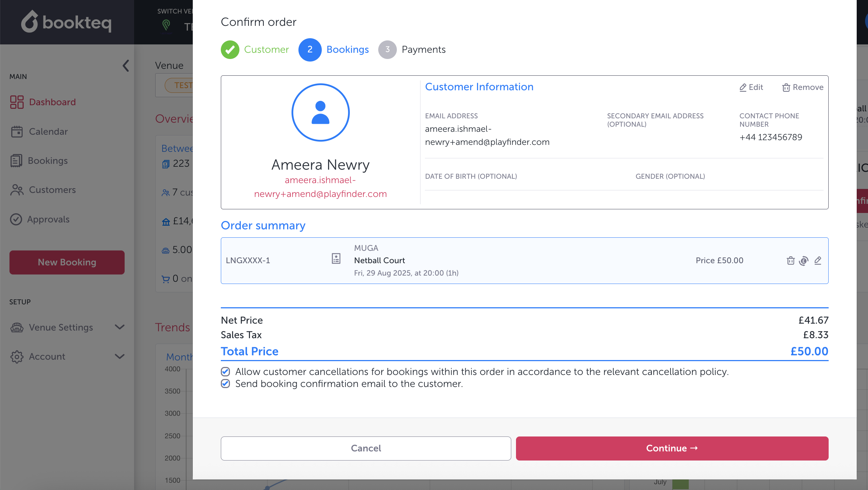Collapse the sidebar with the left chevron
Viewport: 868px width, 490px height.
coord(126,66)
